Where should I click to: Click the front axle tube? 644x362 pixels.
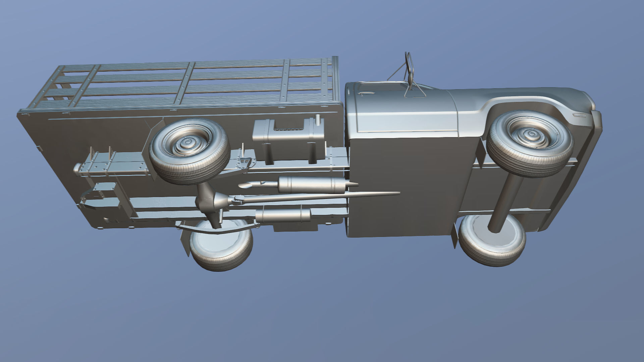point(506,202)
